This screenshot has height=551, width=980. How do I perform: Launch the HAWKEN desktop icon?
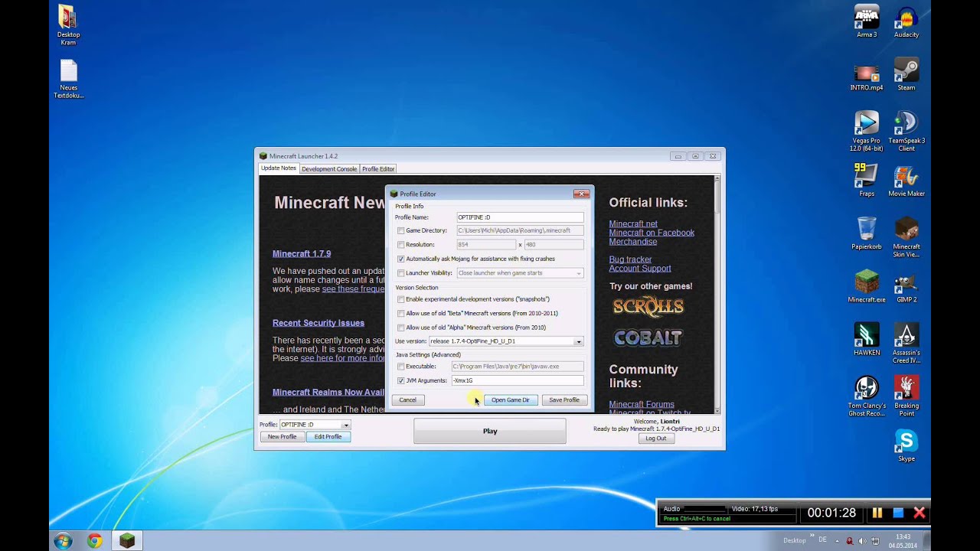click(867, 339)
